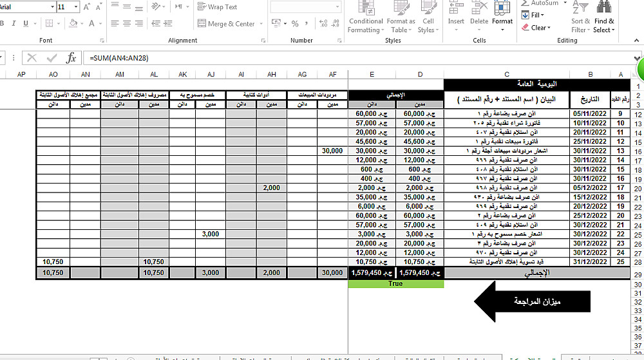The image size is (644, 360).
Task: Open Sort & Filter menu
Action: tap(580, 17)
